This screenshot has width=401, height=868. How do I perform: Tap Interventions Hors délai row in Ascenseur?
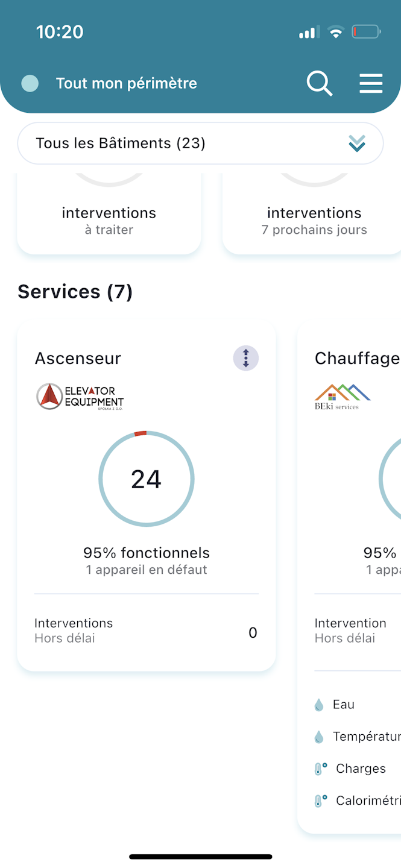click(x=146, y=631)
